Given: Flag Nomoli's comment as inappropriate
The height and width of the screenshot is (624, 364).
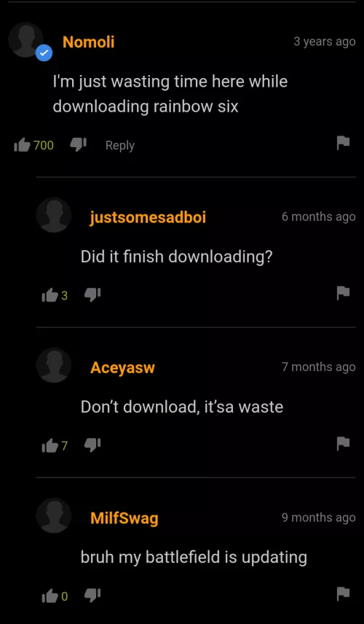Looking at the screenshot, I should tap(343, 142).
